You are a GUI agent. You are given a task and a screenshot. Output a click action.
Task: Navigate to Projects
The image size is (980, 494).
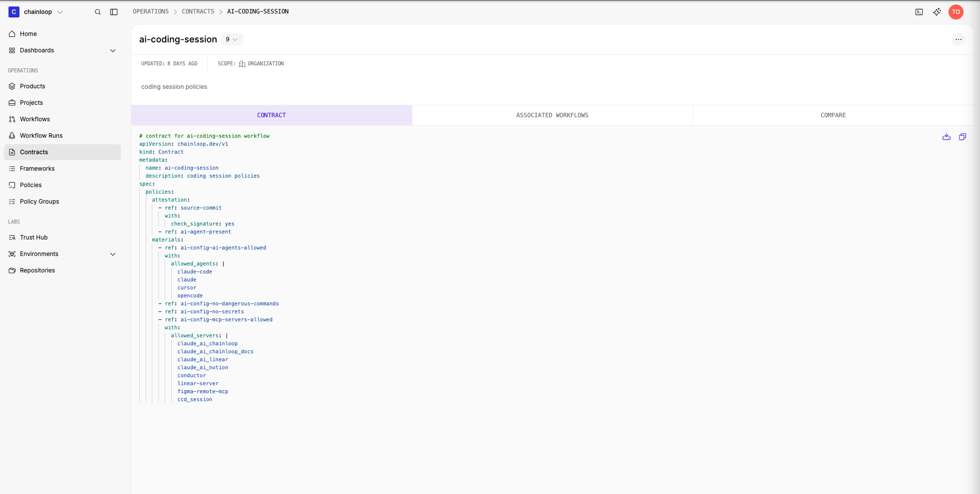pyautogui.click(x=62, y=103)
